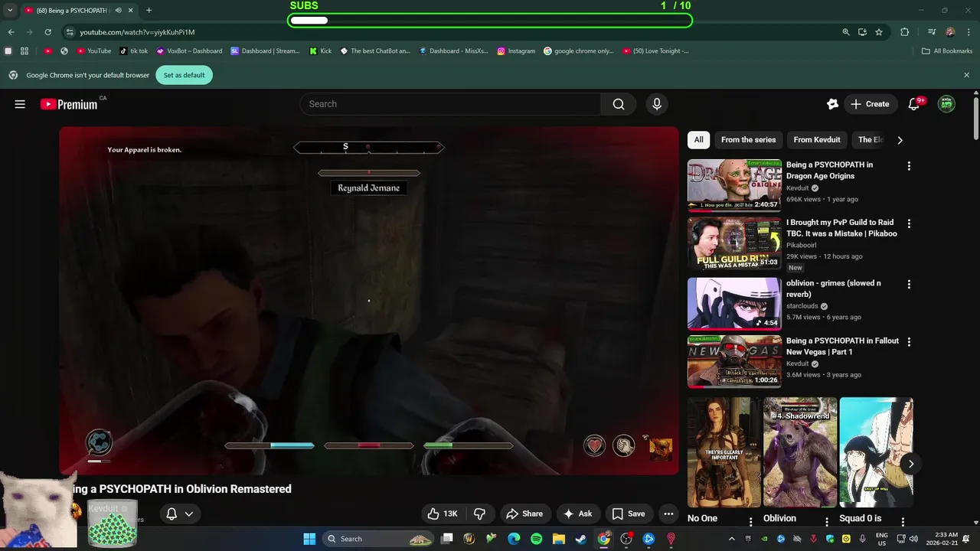The height and width of the screenshot is (551, 980).
Task: Click the zoom magnifier in address bar
Action: [846, 32]
